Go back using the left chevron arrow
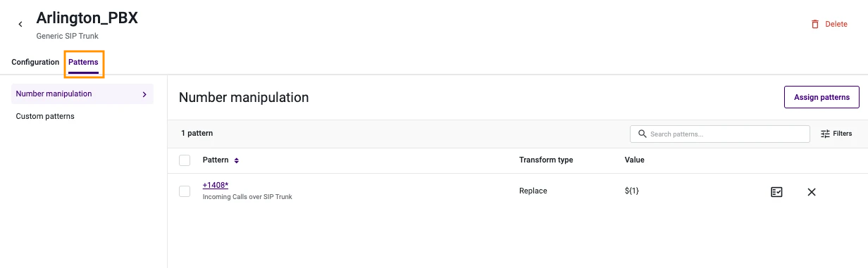The width and height of the screenshot is (868, 268). (20, 25)
